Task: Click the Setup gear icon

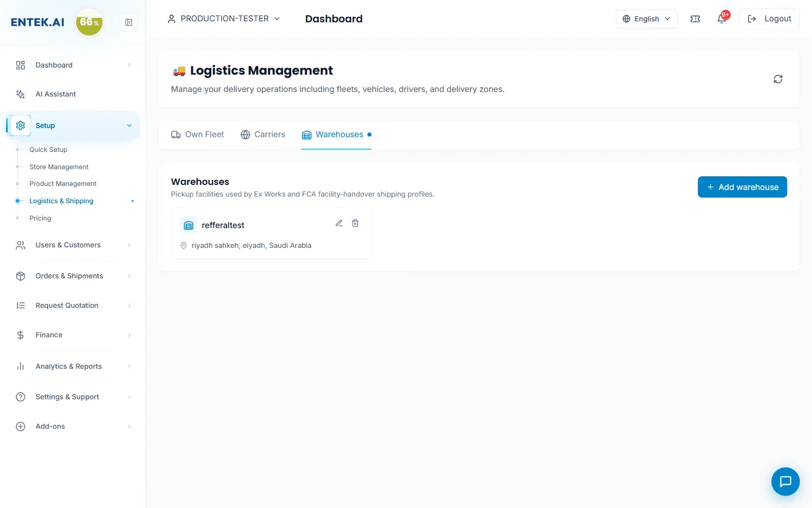Action: (x=20, y=125)
